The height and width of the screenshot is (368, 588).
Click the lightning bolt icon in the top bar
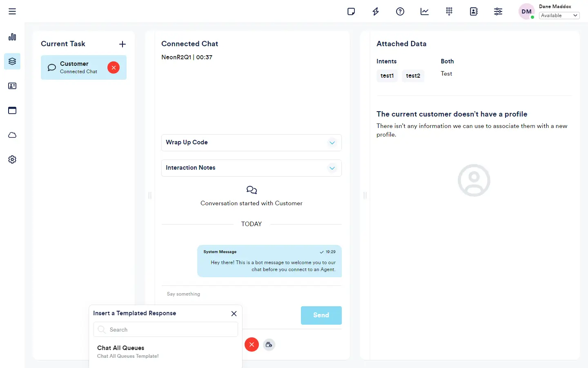(x=376, y=11)
